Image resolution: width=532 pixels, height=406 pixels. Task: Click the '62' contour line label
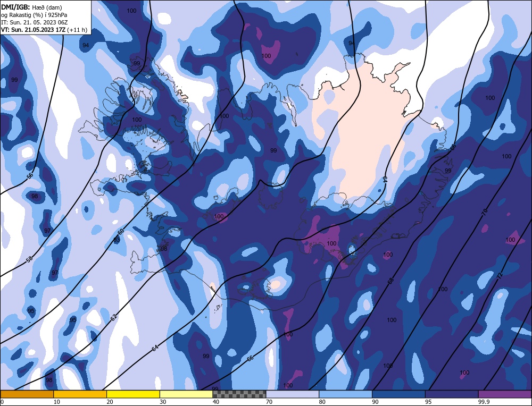click(114, 317)
